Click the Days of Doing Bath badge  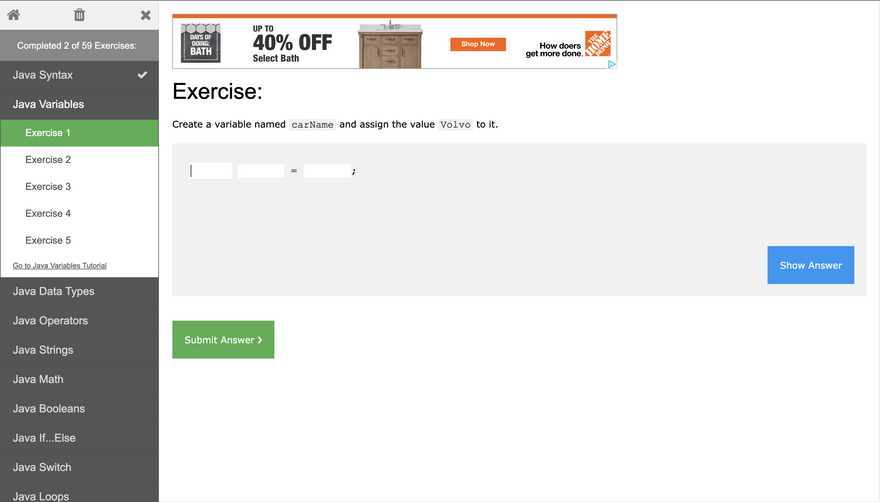tap(200, 43)
